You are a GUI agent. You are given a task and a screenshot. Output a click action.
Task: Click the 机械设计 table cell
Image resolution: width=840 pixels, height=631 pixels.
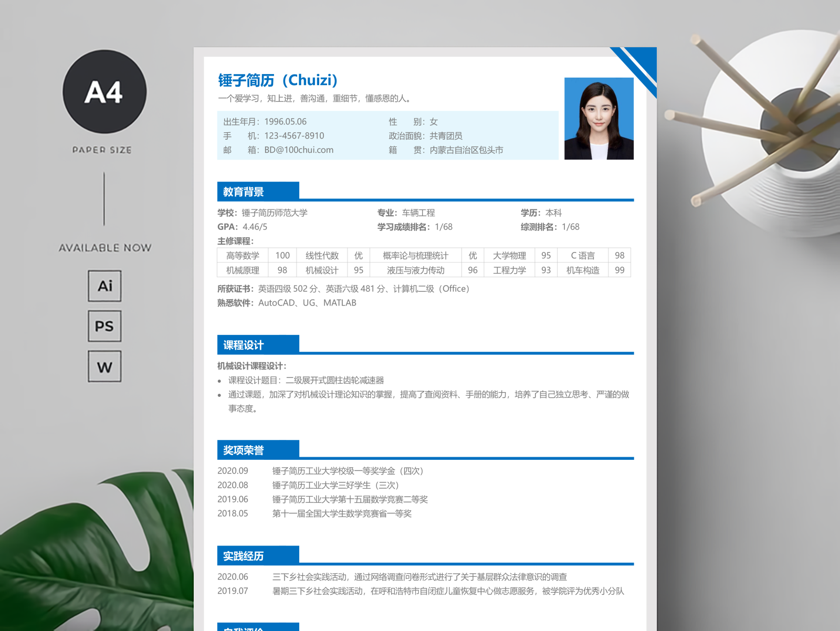point(322,270)
